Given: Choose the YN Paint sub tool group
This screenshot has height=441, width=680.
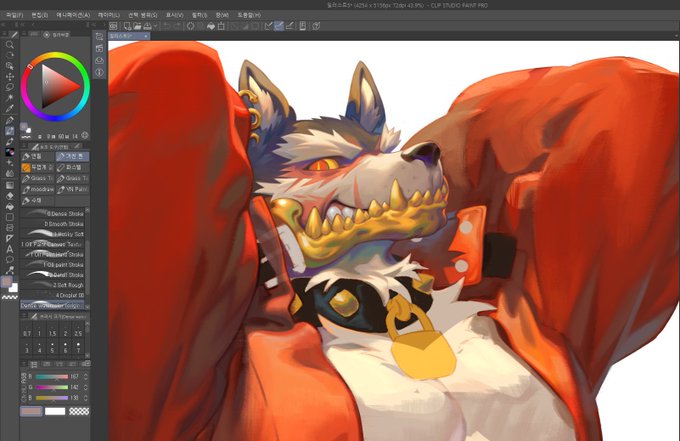Looking at the screenshot, I should [72, 189].
